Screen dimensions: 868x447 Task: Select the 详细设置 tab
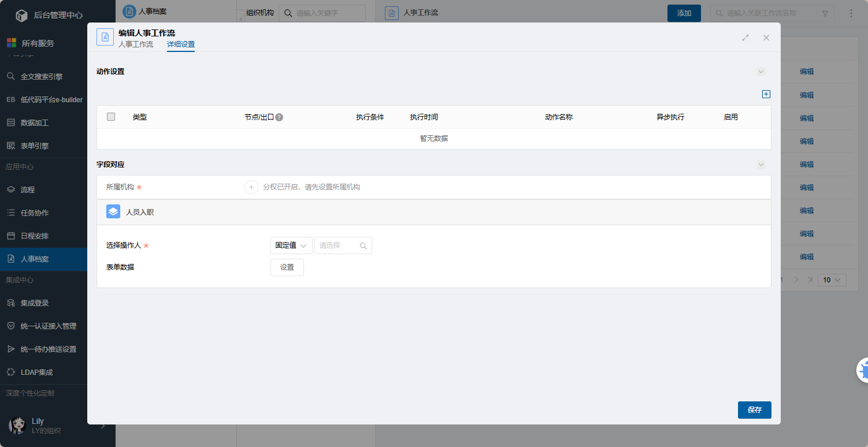pyautogui.click(x=181, y=44)
